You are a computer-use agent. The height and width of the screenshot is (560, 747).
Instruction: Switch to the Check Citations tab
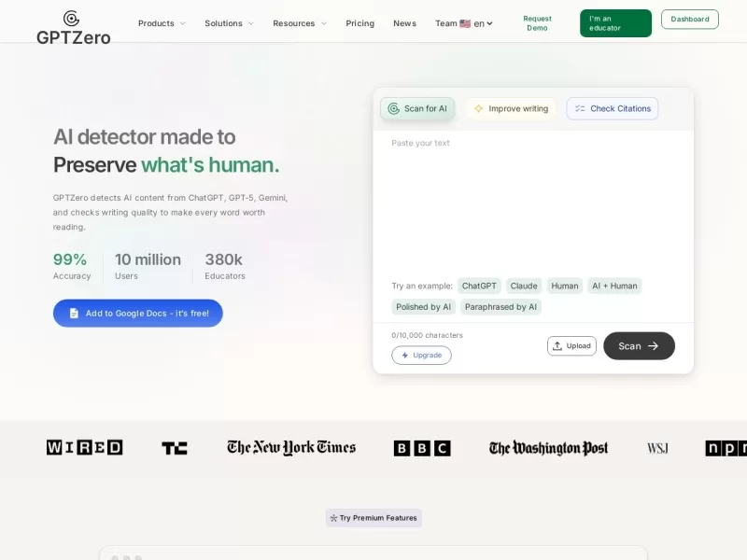(x=612, y=108)
